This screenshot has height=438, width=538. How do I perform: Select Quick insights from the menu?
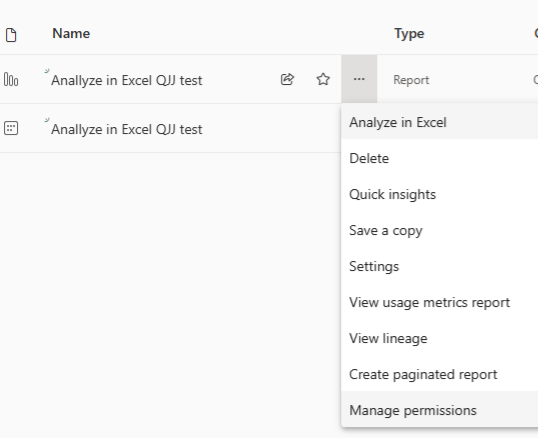(x=440, y=194)
